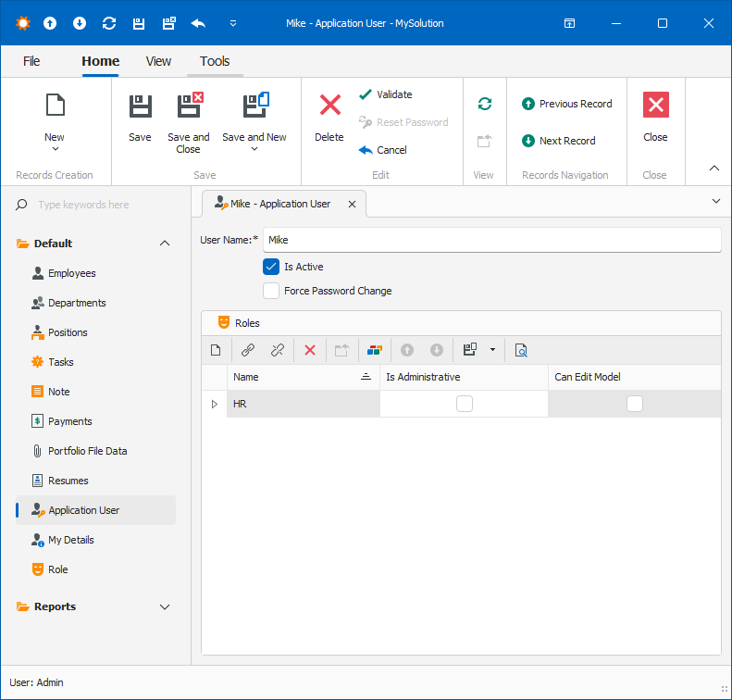Click the Cancel undo arrow in title bar

[198, 23]
